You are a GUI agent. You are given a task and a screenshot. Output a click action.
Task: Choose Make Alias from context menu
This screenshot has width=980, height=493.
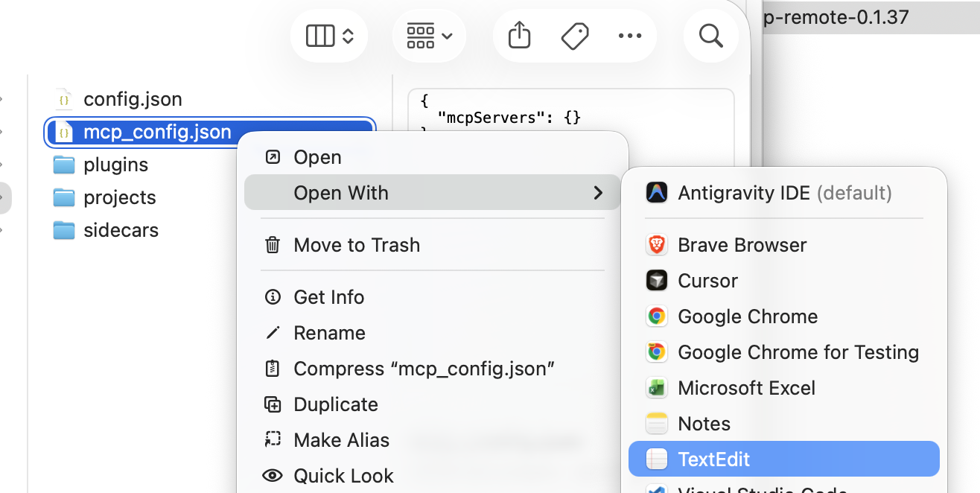coord(433,440)
